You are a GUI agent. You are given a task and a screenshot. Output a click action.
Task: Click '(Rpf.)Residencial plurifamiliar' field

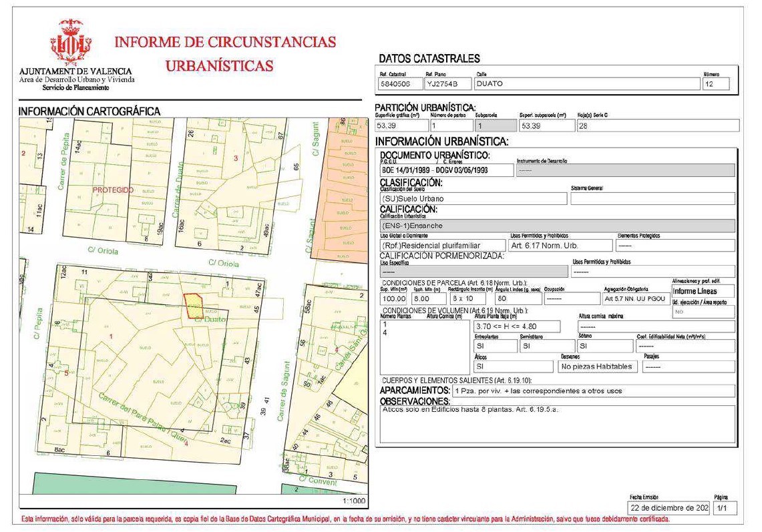(x=443, y=246)
